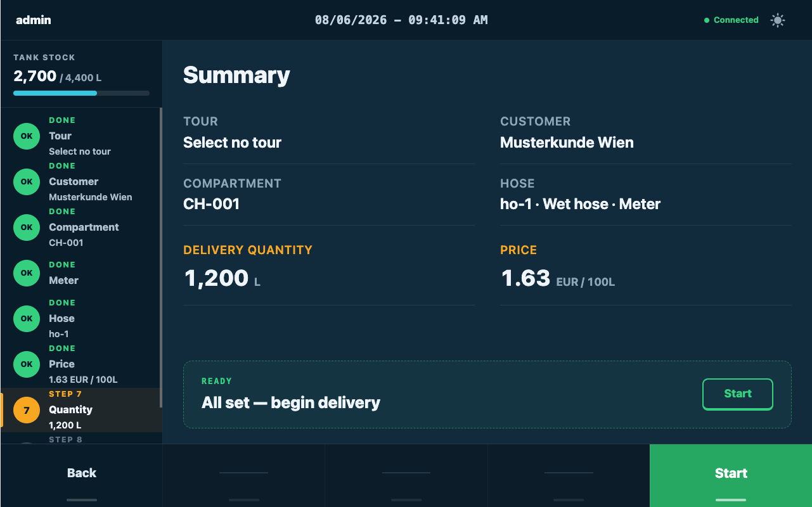The image size is (812, 507).
Task: Click the outlined Start button in ready panel
Action: coord(738,394)
